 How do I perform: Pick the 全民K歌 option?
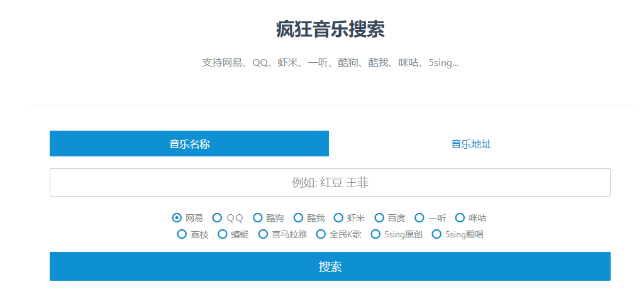pos(321,234)
